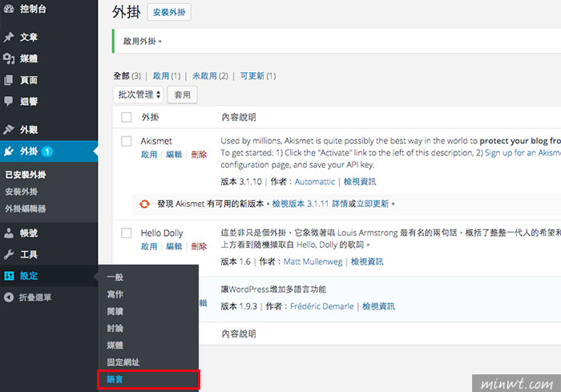The height and width of the screenshot is (392, 561).
Task: Click 折疊選單 collapse menu
Action: tap(35, 297)
